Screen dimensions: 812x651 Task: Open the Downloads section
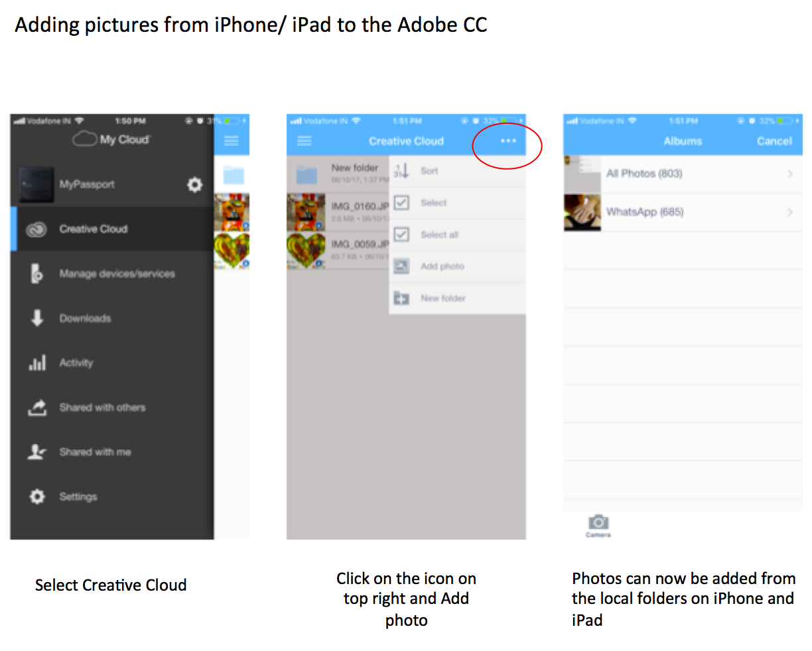112,318
